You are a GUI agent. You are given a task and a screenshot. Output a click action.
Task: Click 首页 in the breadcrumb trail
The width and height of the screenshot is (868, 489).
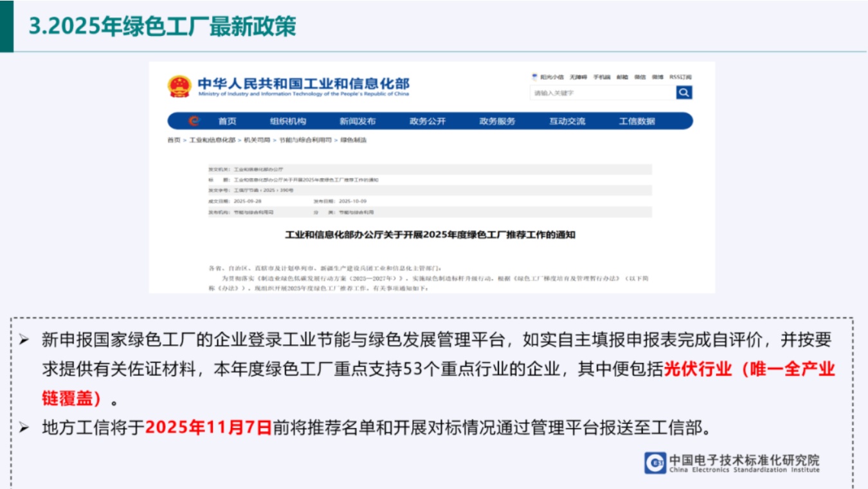tap(174, 140)
